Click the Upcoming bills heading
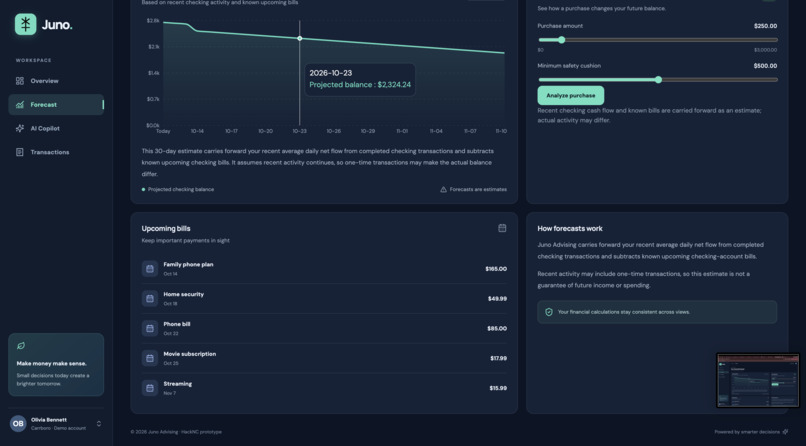The width and height of the screenshot is (806, 446). click(x=166, y=229)
